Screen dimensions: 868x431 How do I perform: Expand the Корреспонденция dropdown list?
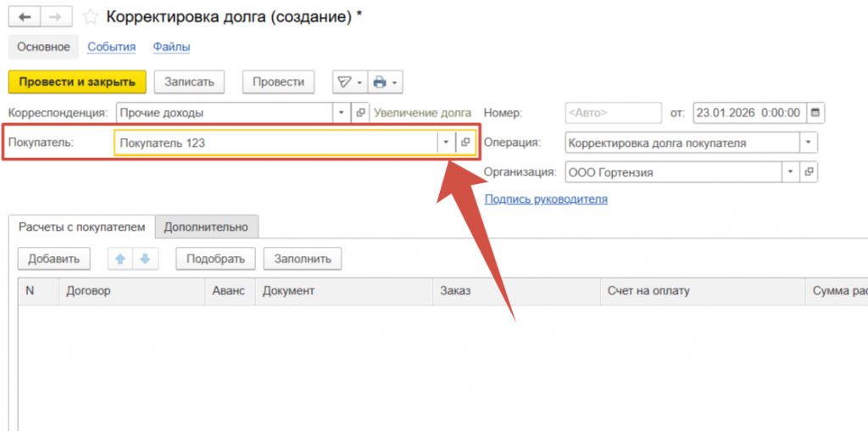[x=341, y=112]
